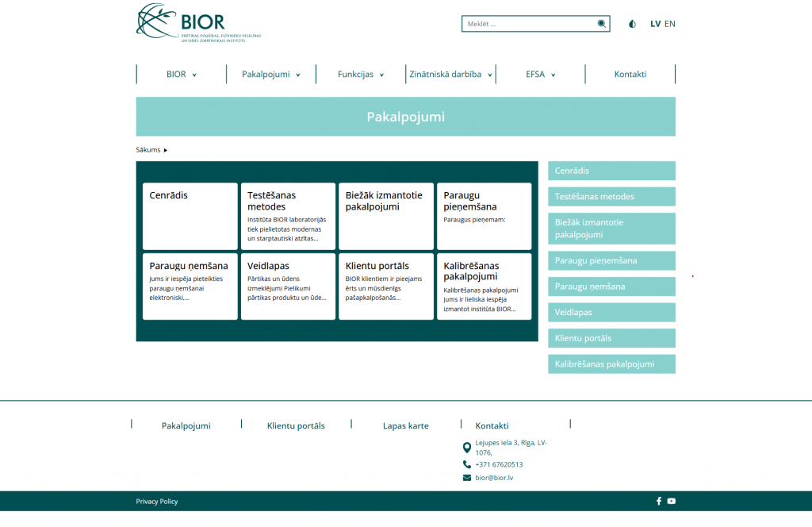Screen dimensions: 812x527
Task: Open the Kontakti item in the top menu
Action: pos(630,75)
